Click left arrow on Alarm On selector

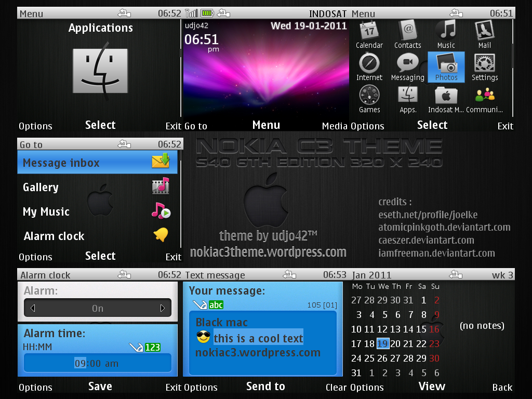(x=33, y=308)
